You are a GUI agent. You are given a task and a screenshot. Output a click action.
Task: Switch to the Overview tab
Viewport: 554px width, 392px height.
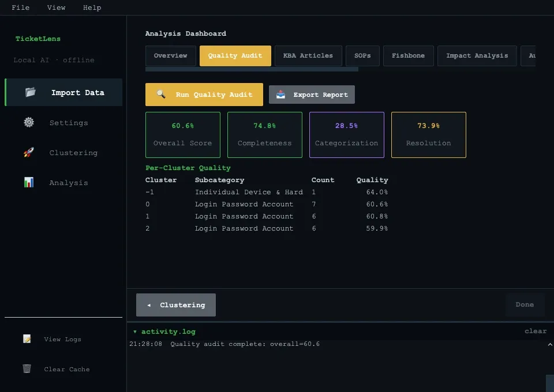pyautogui.click(x=171, y=56)
